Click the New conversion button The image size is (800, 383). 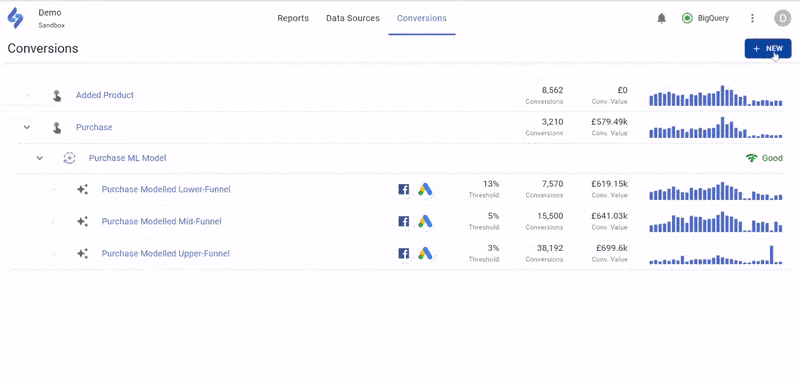pos(768,48)
